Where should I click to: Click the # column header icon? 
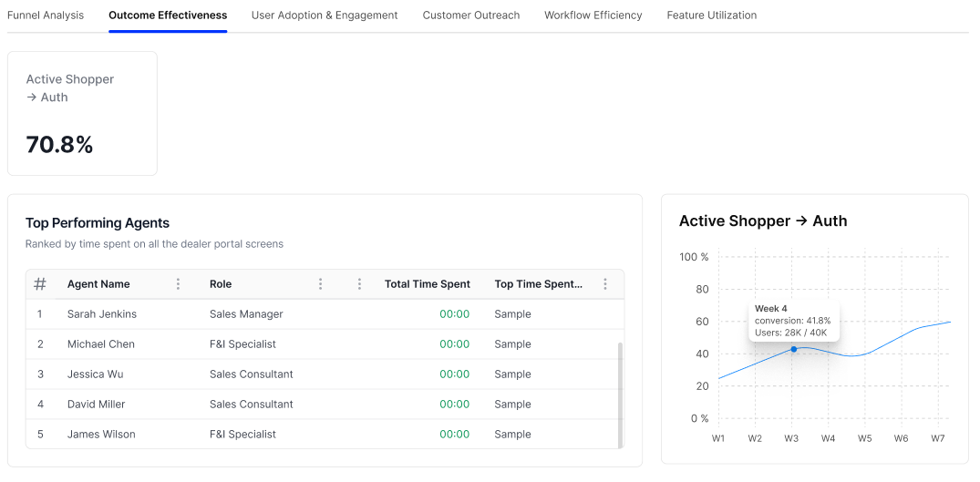tap(40, 284)
